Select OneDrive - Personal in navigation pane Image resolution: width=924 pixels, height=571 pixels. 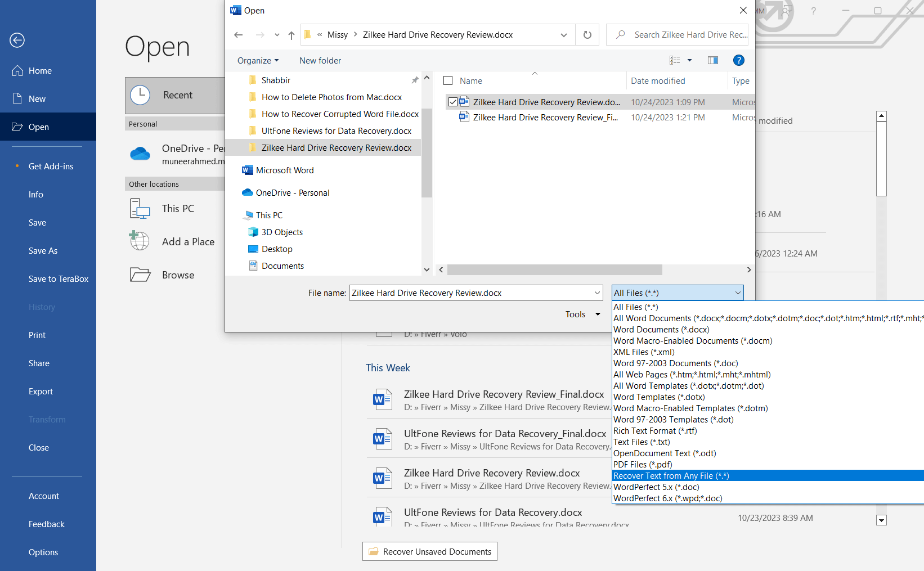point(292,192)
